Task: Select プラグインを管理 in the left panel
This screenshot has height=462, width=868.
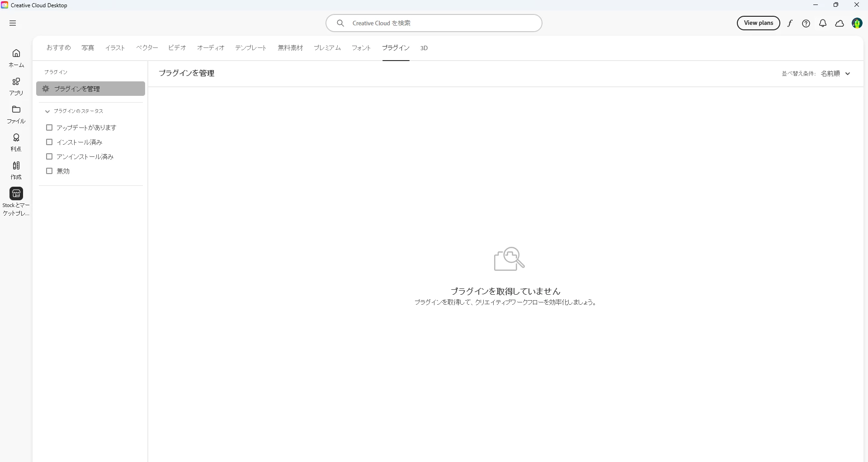Action: pos(90,89)
